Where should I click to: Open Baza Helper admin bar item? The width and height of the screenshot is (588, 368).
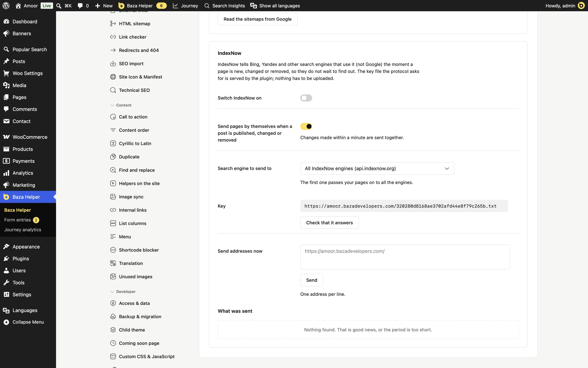(142, 5)
